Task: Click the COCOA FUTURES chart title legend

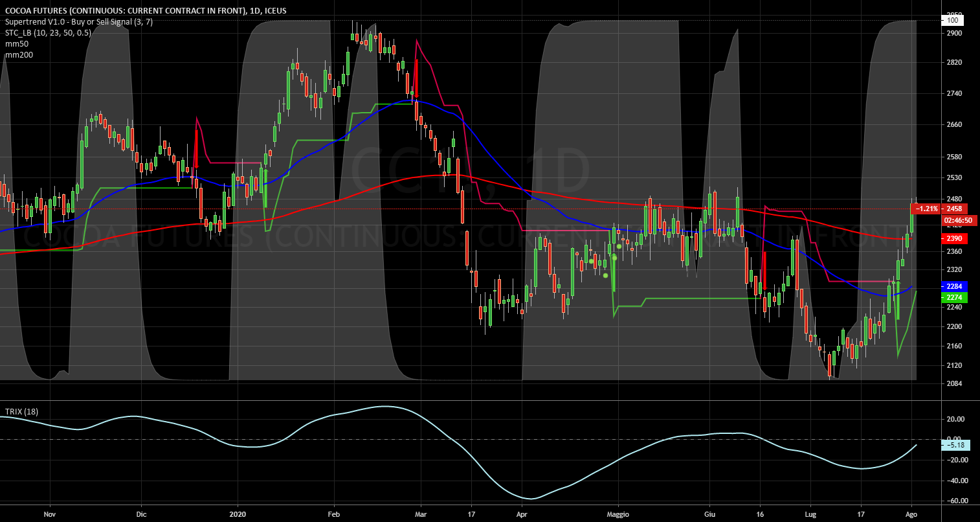Action: click(146, 10)
